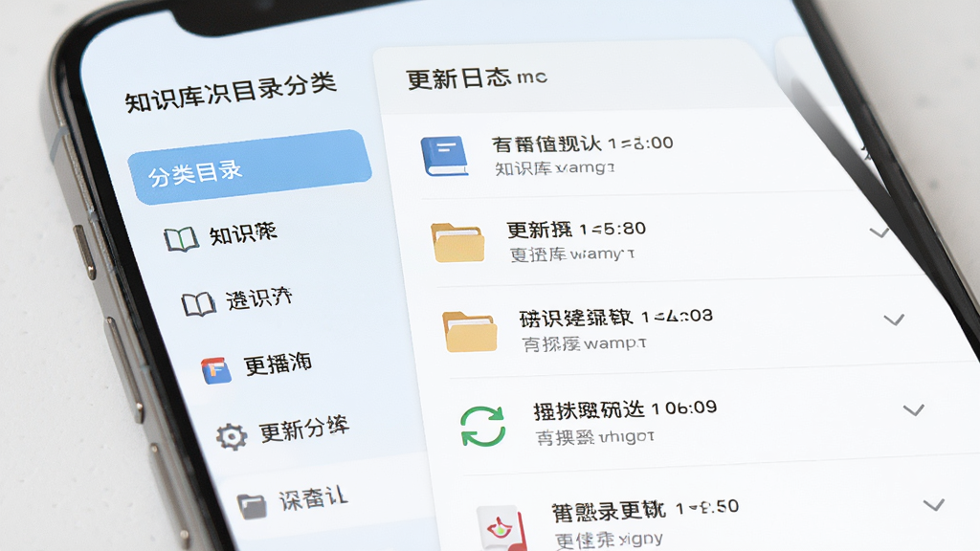Screen dimensions: 980x551
Task: Click the red document icon in last row
Action: [500, 528]
